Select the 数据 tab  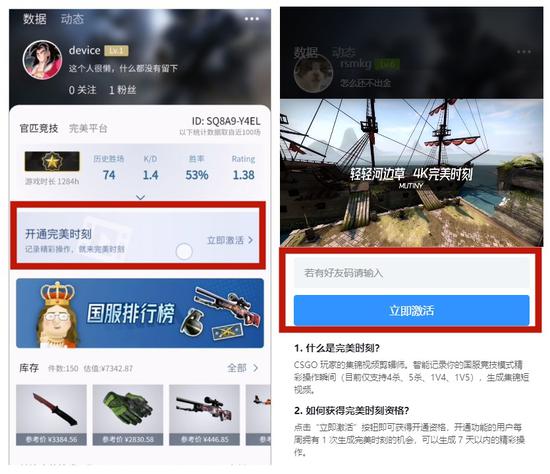click(x=35, y=19)
